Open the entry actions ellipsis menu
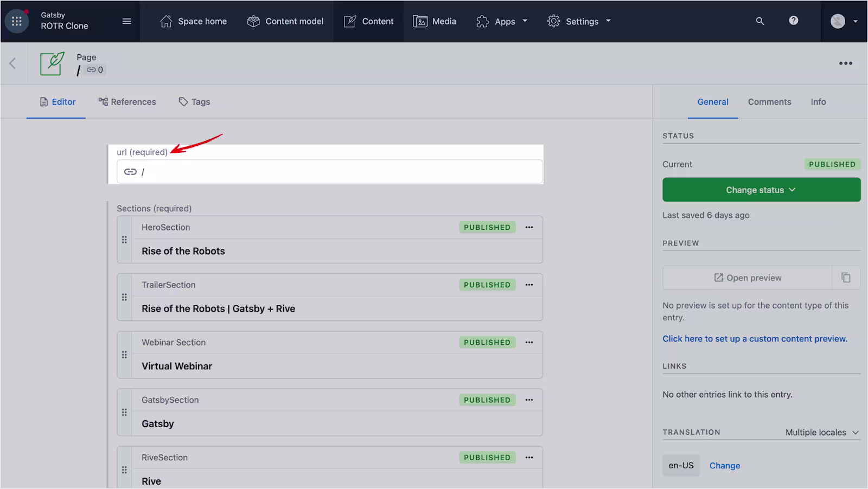This screenshot has height=489, width=868. pos(846,63)
